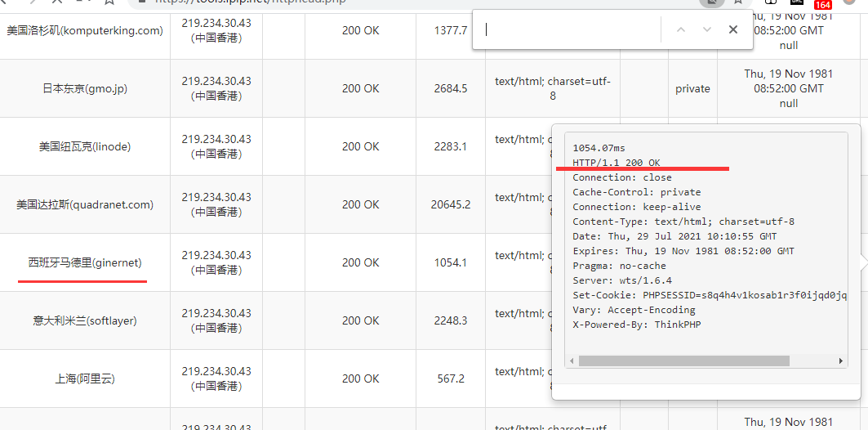The width and height of the screenshot is (868, 430).
Task: Click left arrow of the header popup scrollbar
Action: 572,361
